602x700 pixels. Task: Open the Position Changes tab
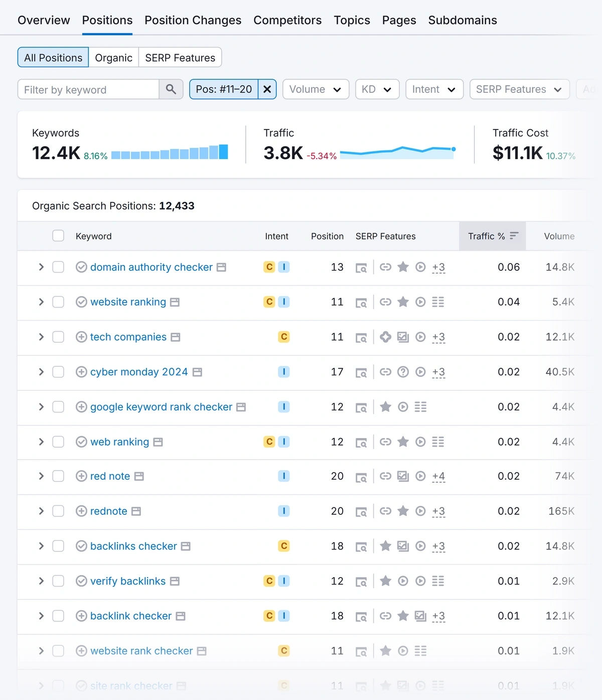coord(193,20)
